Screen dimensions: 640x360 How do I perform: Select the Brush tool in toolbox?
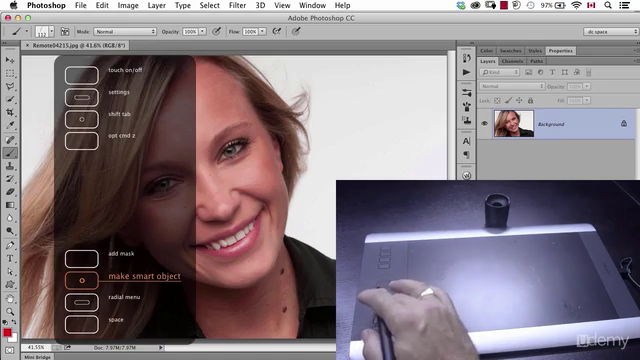pos(10,153)
